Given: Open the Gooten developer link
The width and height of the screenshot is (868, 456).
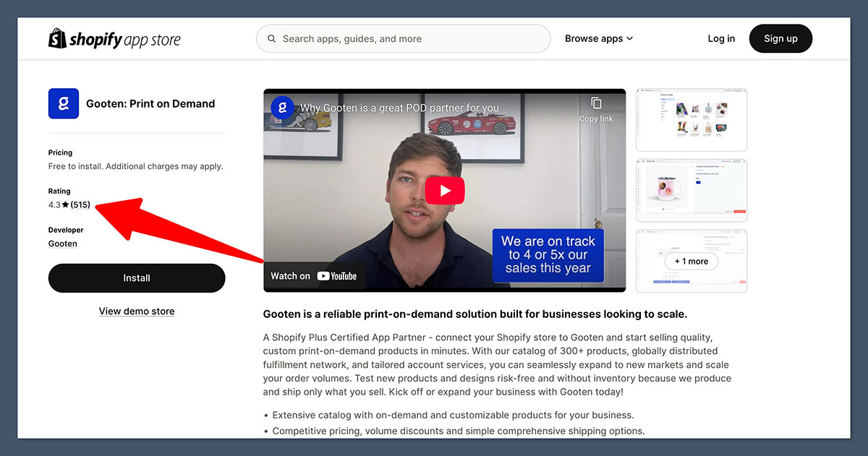Looking at the screenshot, I should (x=63, y=244).
